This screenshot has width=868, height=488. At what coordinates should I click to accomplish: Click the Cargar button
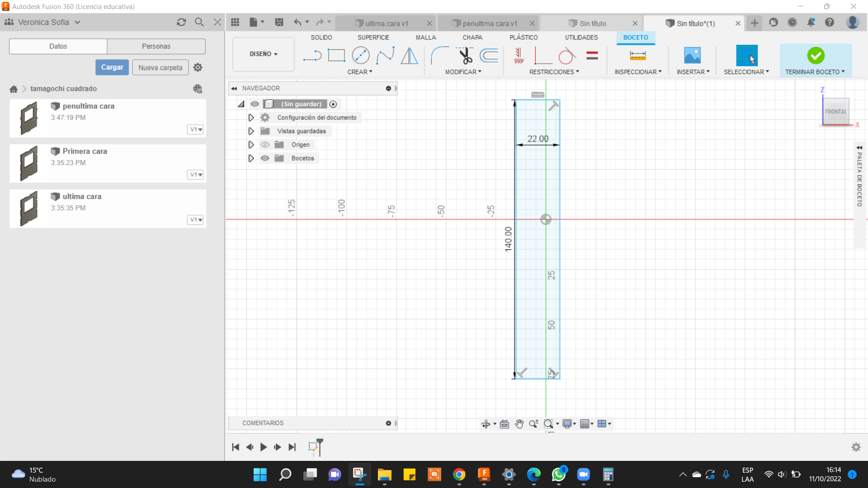coord(112,67)
